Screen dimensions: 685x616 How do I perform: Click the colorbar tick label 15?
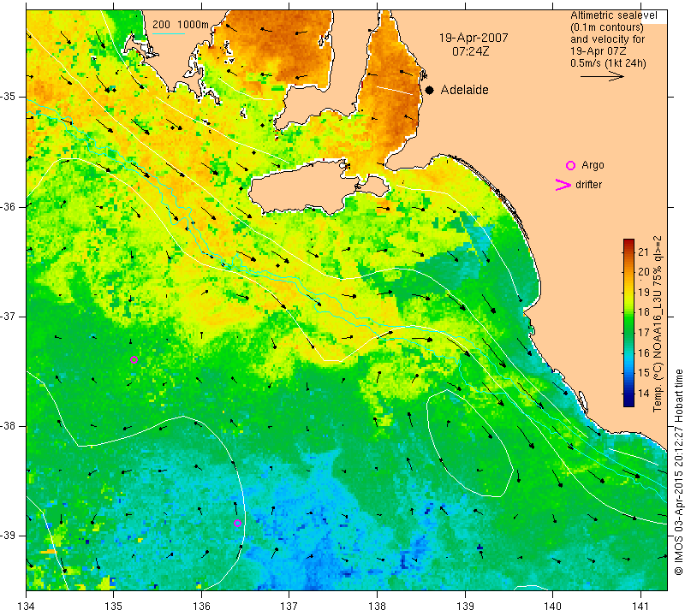tap(644, 372)
